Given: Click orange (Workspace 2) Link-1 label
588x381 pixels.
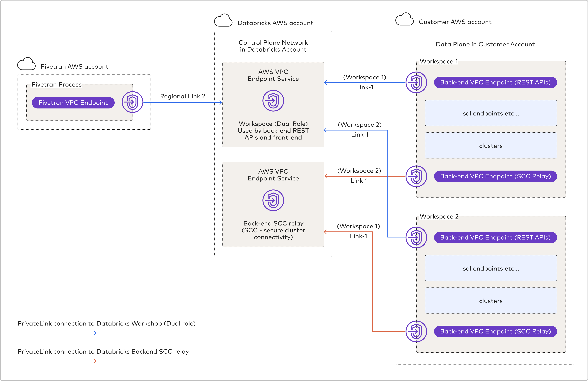Looking at the screenshot, I should [359, 176].
